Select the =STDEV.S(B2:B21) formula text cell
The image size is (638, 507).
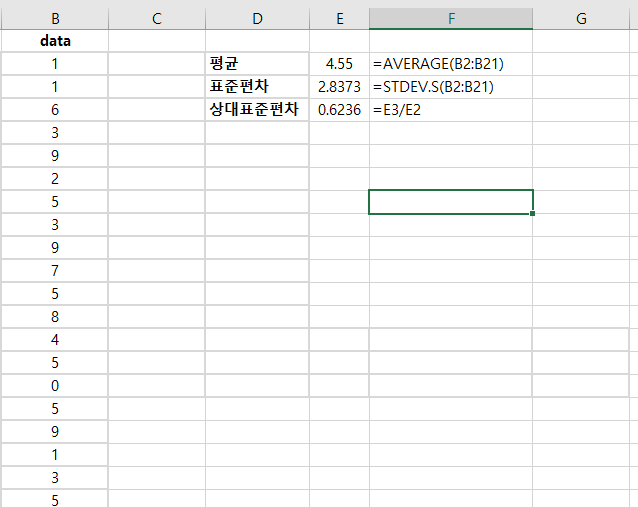451,86
